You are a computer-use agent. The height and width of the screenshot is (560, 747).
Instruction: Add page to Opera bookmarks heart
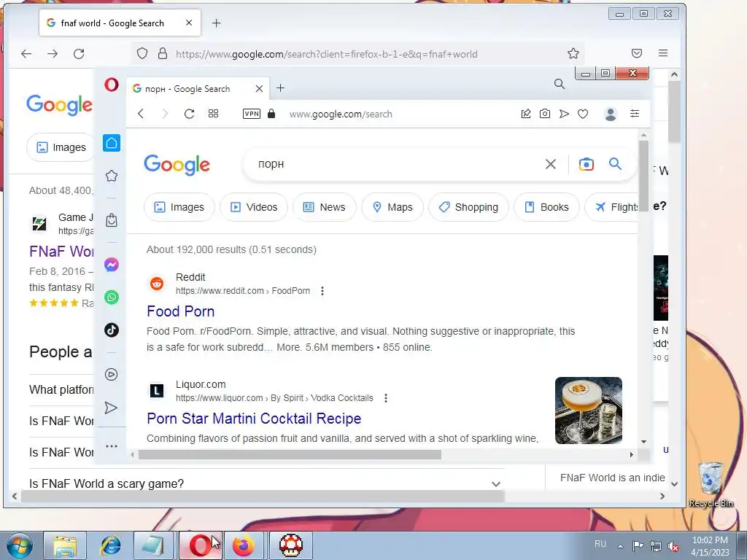pyautogui.click(x=583, y=114)
